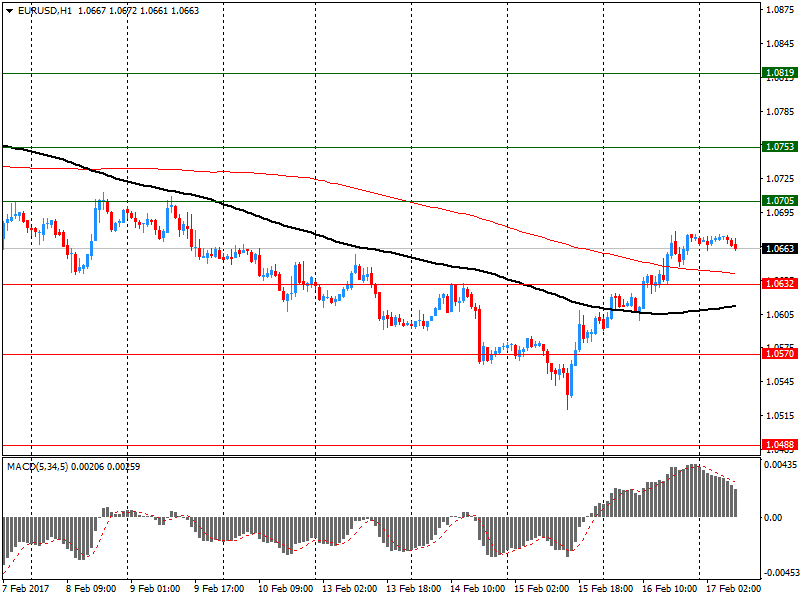The image size is (800, 600).
Task: Click the 17 Feb 02:00 time label
Action: point(733,589)
